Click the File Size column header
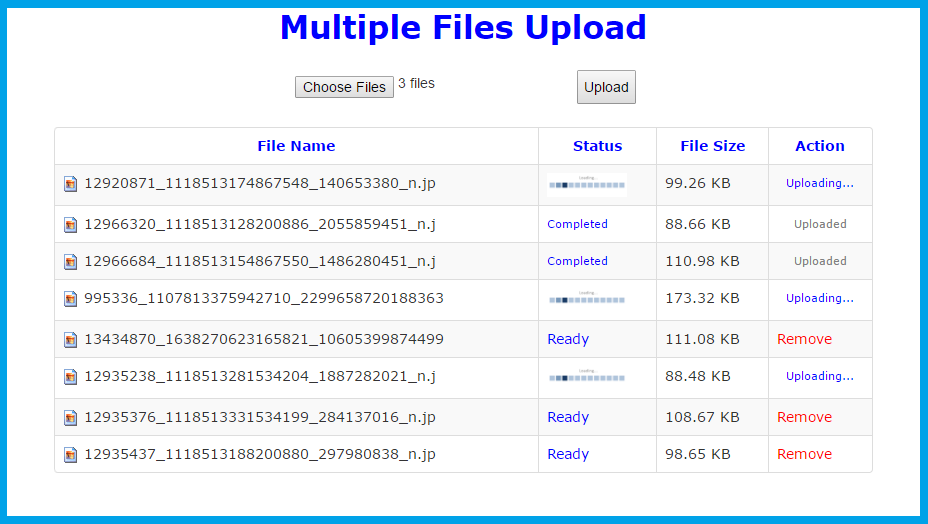The height and width of the screenshot is (524, 928). [x=712, y=146]
